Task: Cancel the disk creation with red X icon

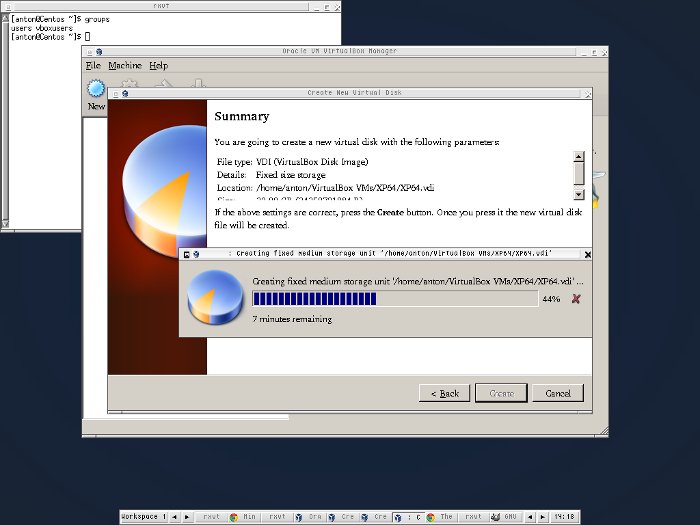Action: click(576, 299)
